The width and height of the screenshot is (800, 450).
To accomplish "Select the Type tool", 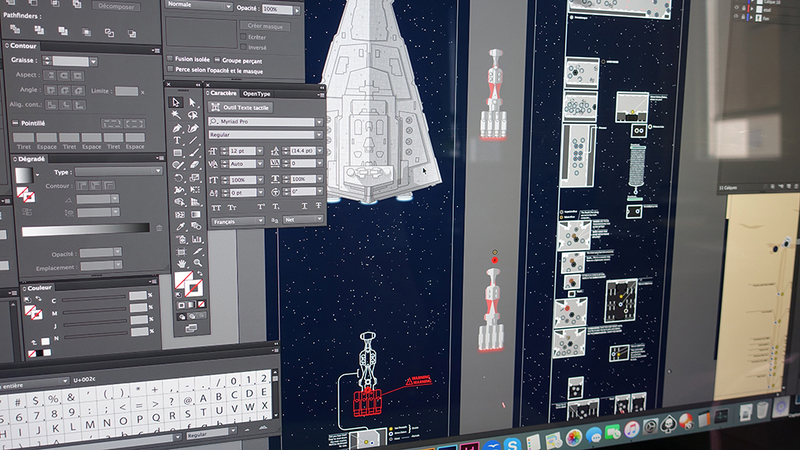I will pos(177,140).
